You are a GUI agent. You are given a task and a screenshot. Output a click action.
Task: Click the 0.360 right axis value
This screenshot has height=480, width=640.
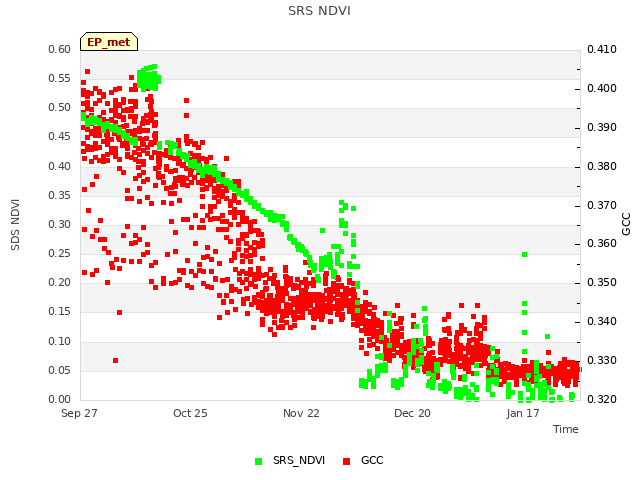(x=602, y=243)
